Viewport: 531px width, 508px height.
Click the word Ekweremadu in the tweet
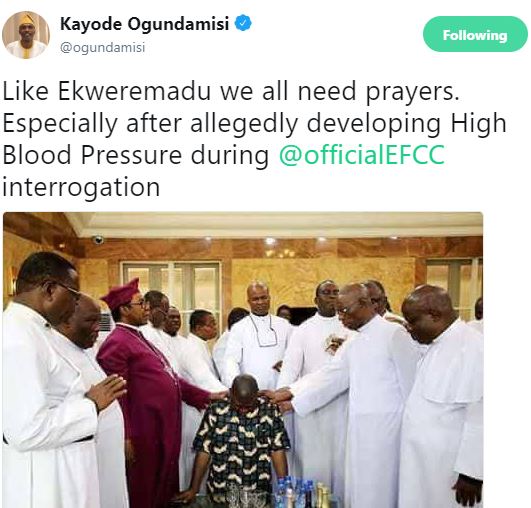pyautogui.click(x=134, y=91)
